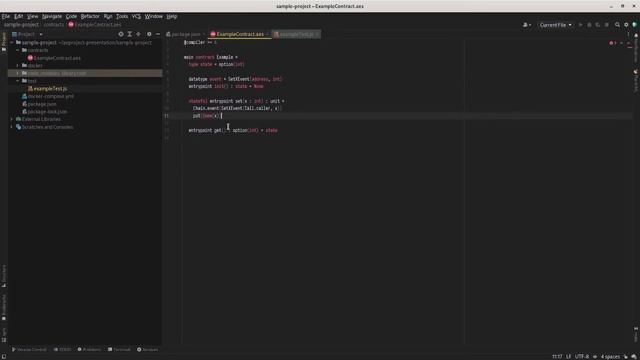Open the Code menu
640x360 pixels.
[x=71, y=16]
